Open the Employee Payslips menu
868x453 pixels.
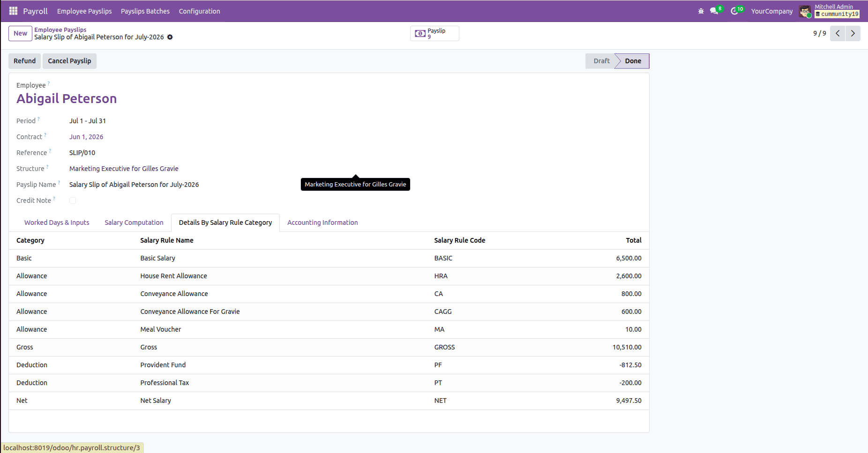coord(84,11)
